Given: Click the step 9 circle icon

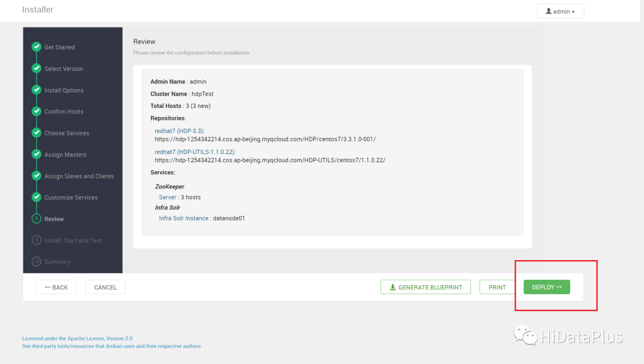Looking at the screenshot, I should [x=36, y=240].
